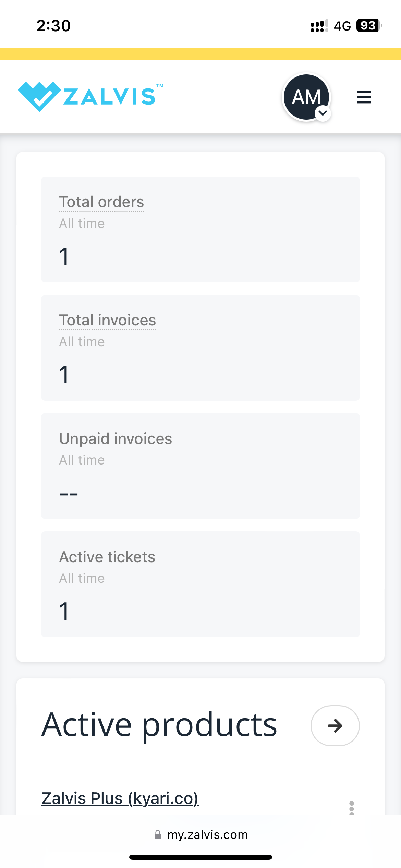This screenshot has width=401, height=868.
Task: Open the hamburger navigation menu
Action: tap(364, 97)
